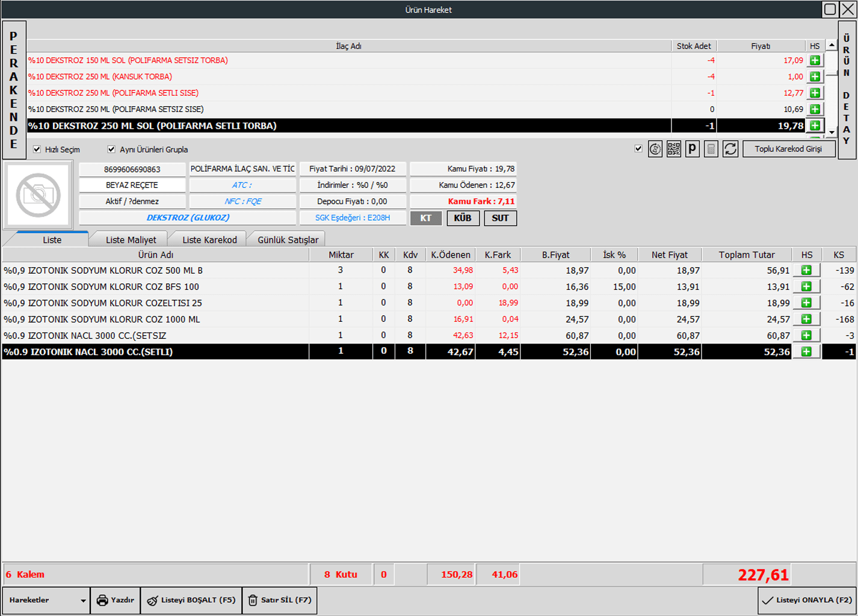Click the product image placeholder thumbnail
The width and height of the screenshot is (858, 616).
pos(38,195)
